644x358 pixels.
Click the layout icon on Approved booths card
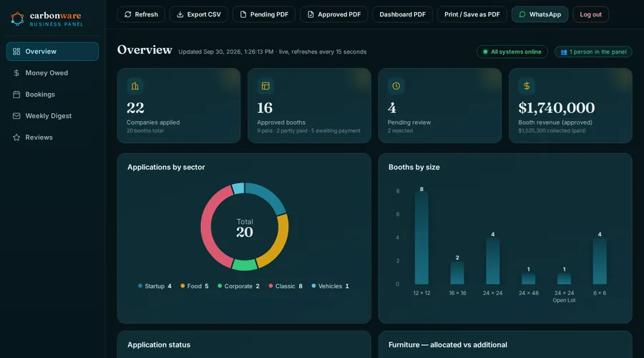(265, 86)
